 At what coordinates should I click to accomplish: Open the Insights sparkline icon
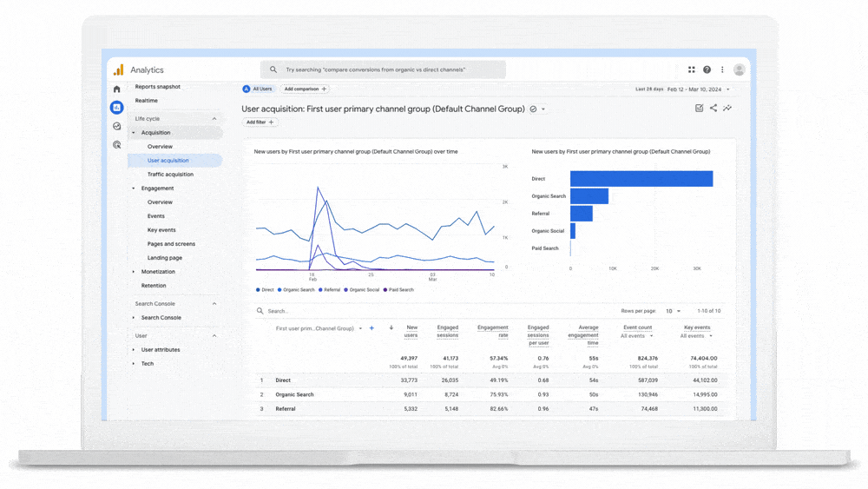click(x=727, y=109)
